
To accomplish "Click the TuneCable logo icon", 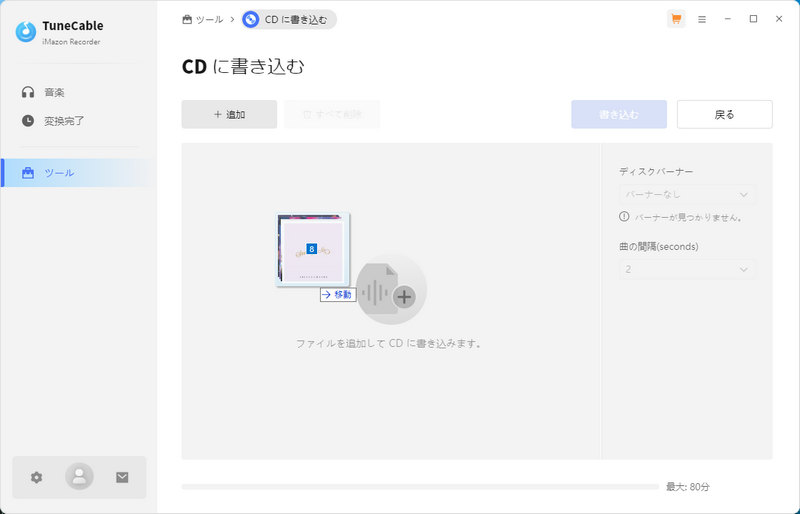I will 26,32.
